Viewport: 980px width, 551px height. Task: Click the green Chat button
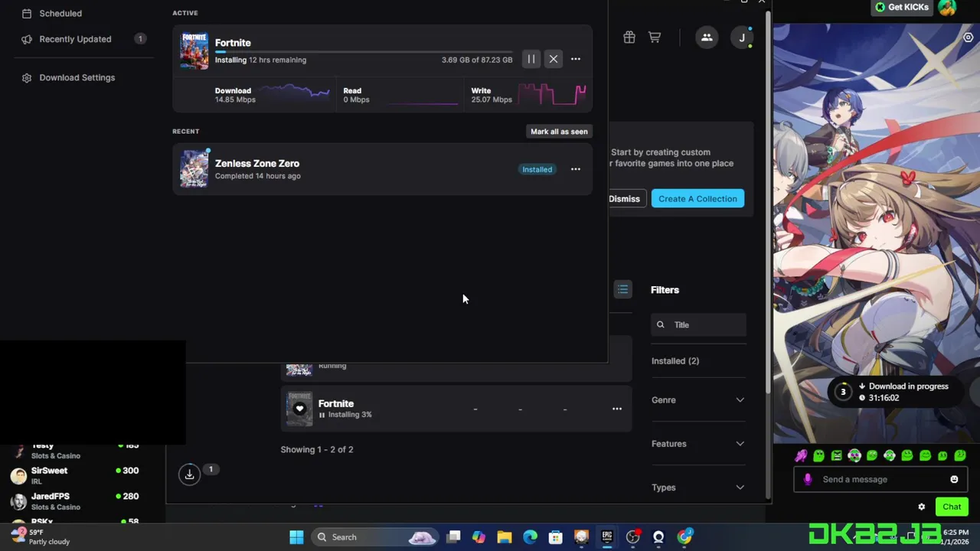coord(952,507)
